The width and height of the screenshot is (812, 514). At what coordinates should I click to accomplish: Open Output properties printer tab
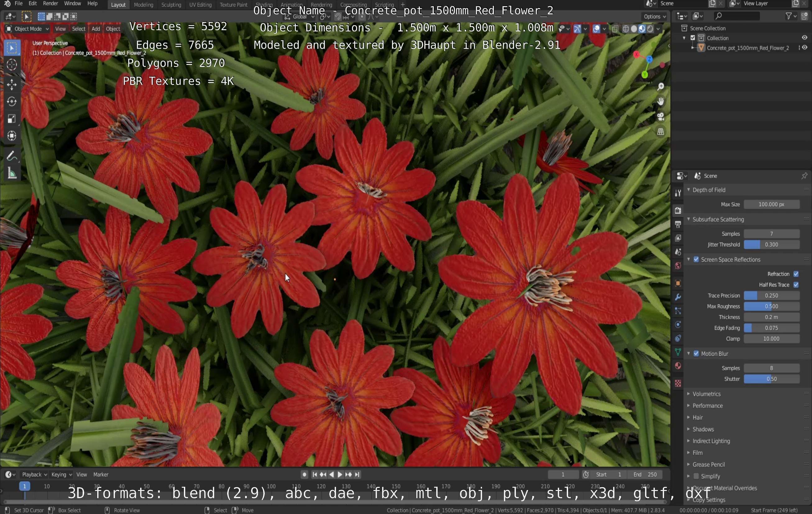point(678,224)
